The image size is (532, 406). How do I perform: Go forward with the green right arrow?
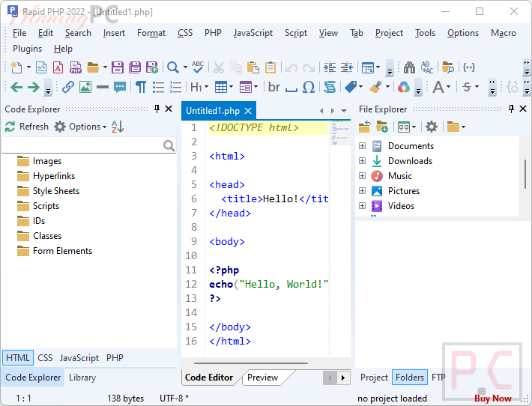tap(34, 87)
